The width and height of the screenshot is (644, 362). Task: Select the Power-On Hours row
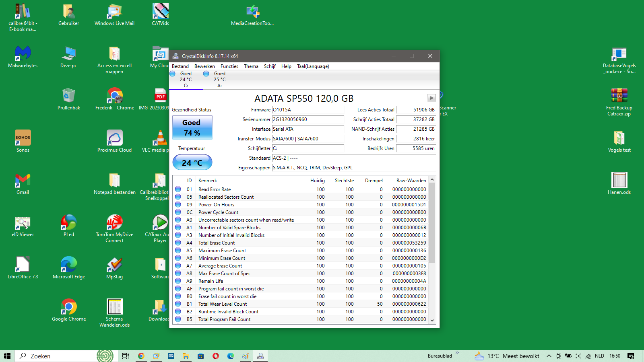(301, 205)
